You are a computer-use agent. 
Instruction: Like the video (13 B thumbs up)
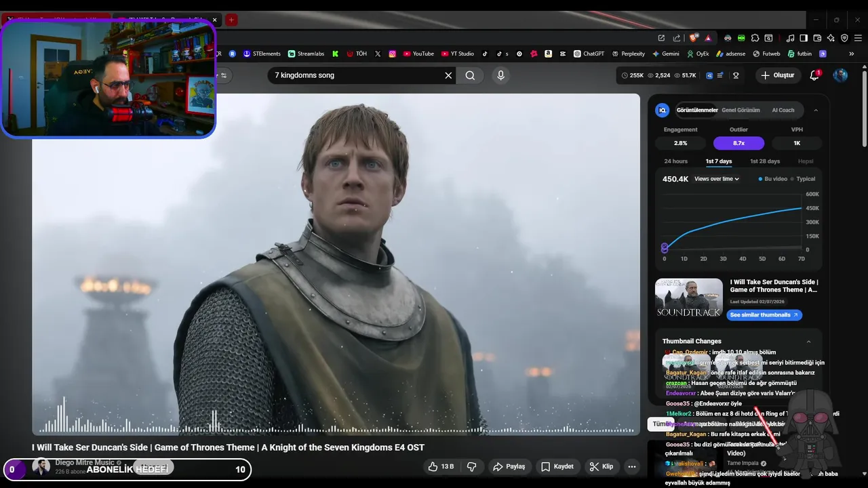tap(441, 466)
